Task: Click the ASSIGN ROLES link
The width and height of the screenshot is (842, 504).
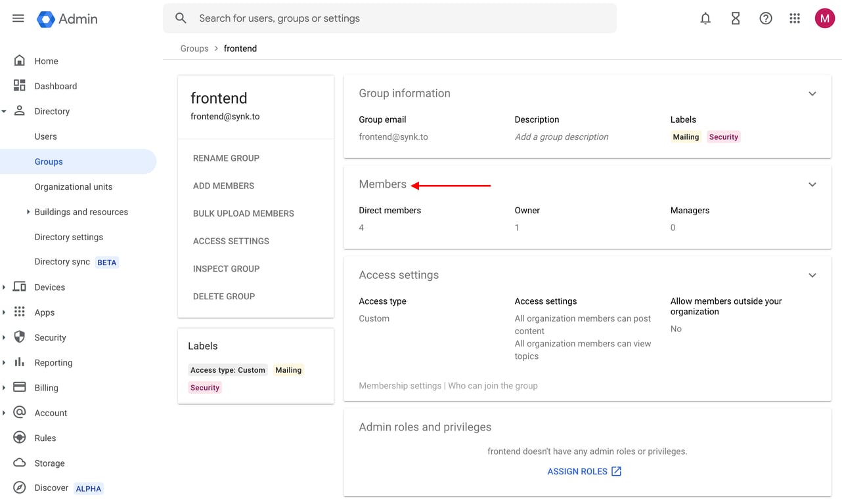Action: pos(584,471)
